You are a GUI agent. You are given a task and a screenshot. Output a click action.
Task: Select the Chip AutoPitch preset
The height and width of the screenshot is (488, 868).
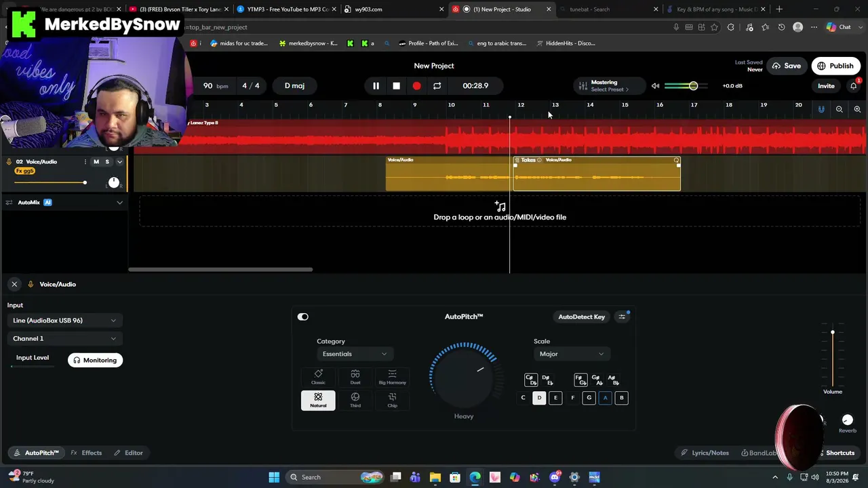click(x=392, y=400)
